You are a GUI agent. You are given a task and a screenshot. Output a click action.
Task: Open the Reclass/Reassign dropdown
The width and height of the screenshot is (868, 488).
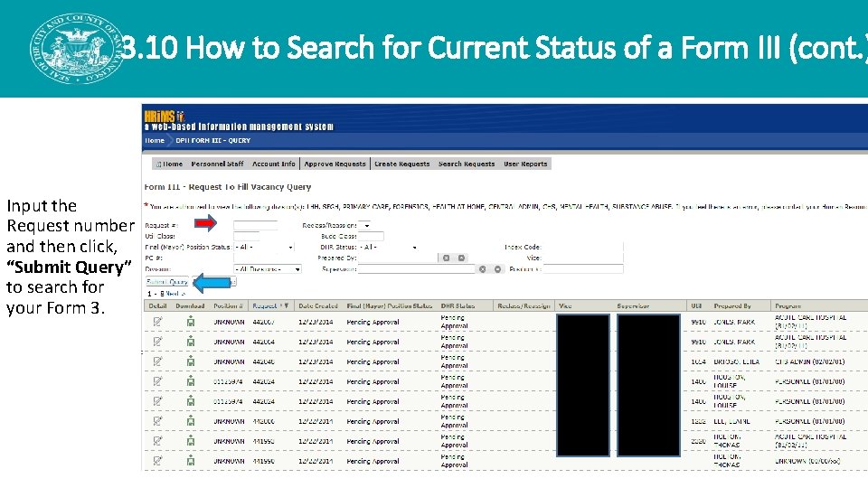364,225
